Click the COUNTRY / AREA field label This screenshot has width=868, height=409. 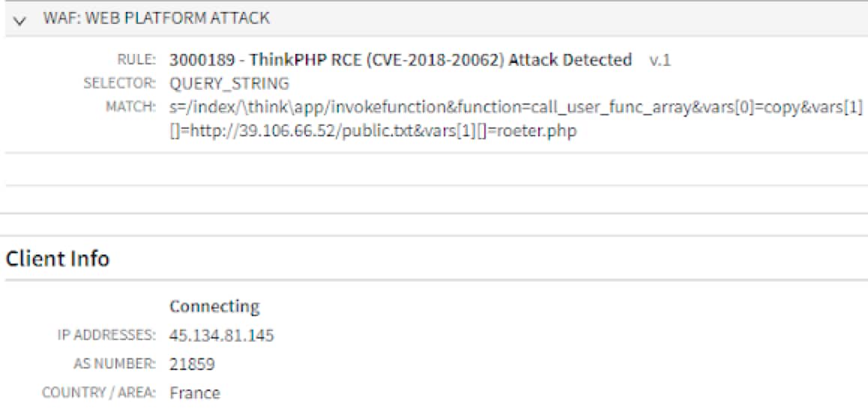[x=100, y=393]
